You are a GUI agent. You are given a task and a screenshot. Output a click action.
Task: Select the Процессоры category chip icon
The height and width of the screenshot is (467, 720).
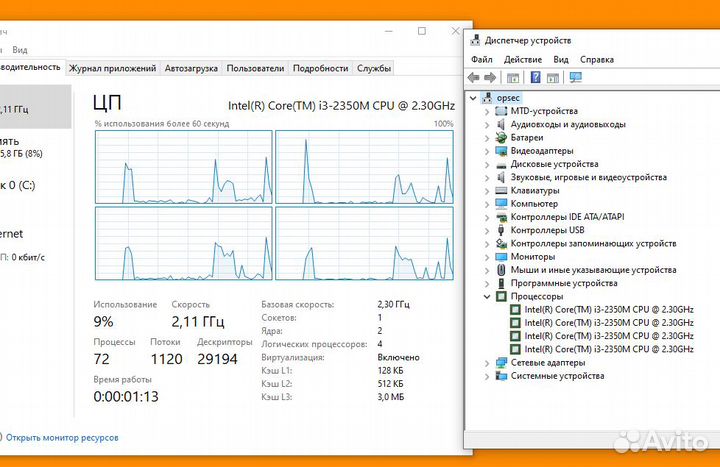click(x=501, y=296)
